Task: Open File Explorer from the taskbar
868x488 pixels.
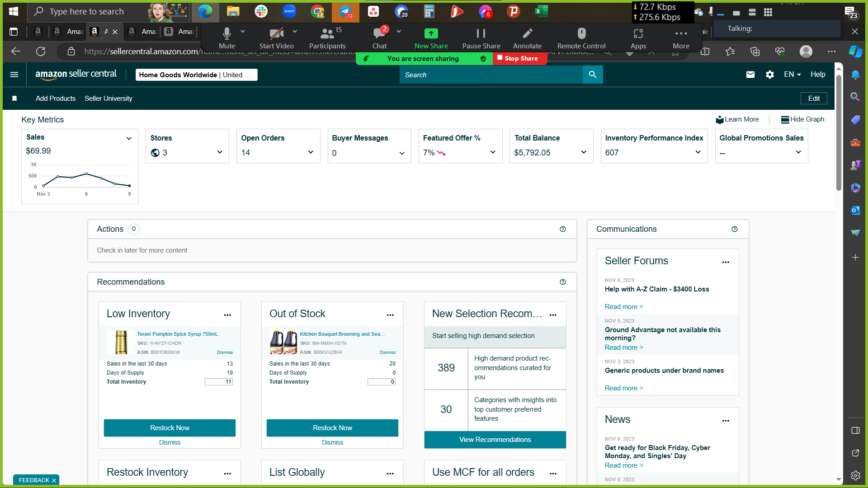Action: [x=233, y=11]
